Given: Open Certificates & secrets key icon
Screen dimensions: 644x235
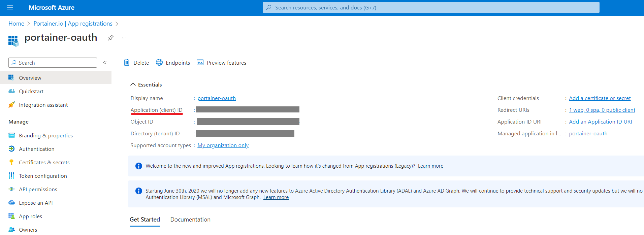Looking at the screenshot, I should click(11, 162).
